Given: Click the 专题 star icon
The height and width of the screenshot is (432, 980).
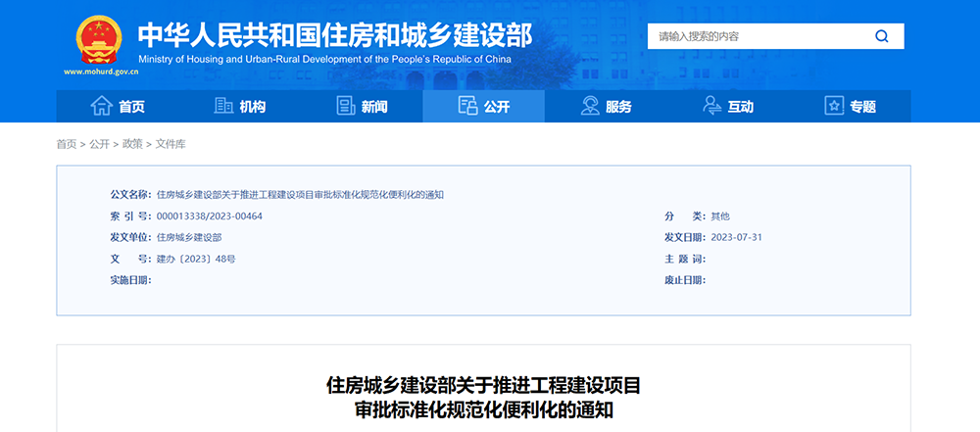Looking at the screenshot, I should 834,106.
